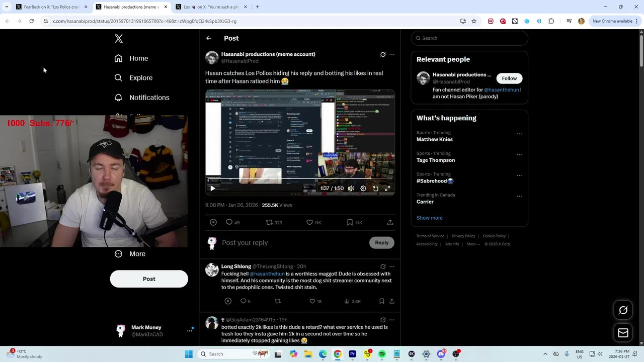
Task: Open more options for Carrier trend
Action: pos(519,197)
